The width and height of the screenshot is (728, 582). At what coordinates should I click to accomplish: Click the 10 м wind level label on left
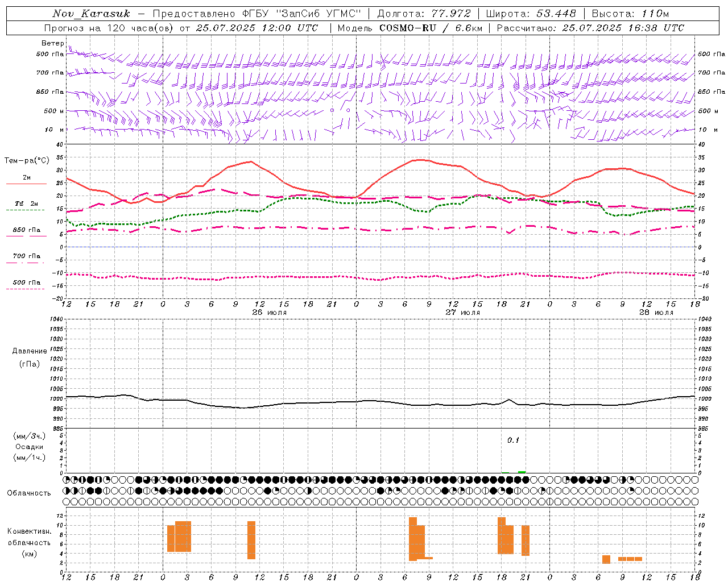pos(55,130)
